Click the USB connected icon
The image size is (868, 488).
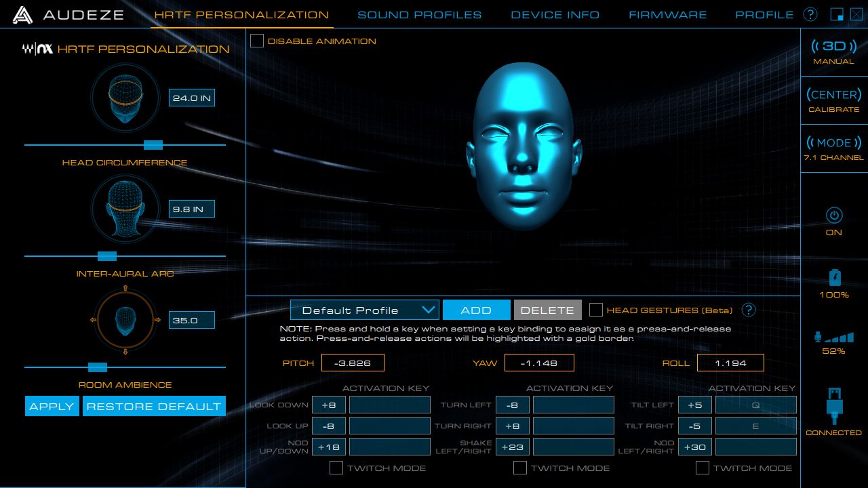tap(833, 405)
